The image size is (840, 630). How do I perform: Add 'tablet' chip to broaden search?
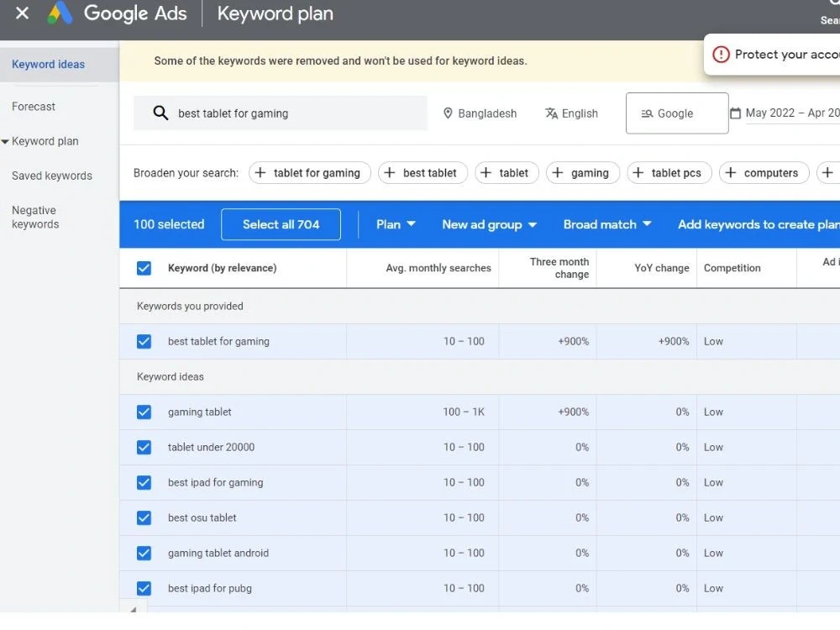[507, 173]
